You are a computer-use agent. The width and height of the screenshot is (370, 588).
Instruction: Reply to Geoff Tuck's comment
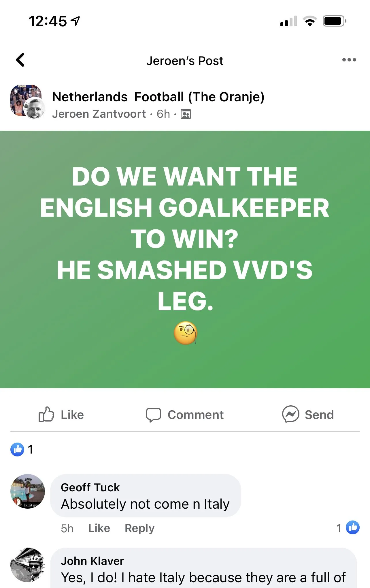click(x=139, y=528)
